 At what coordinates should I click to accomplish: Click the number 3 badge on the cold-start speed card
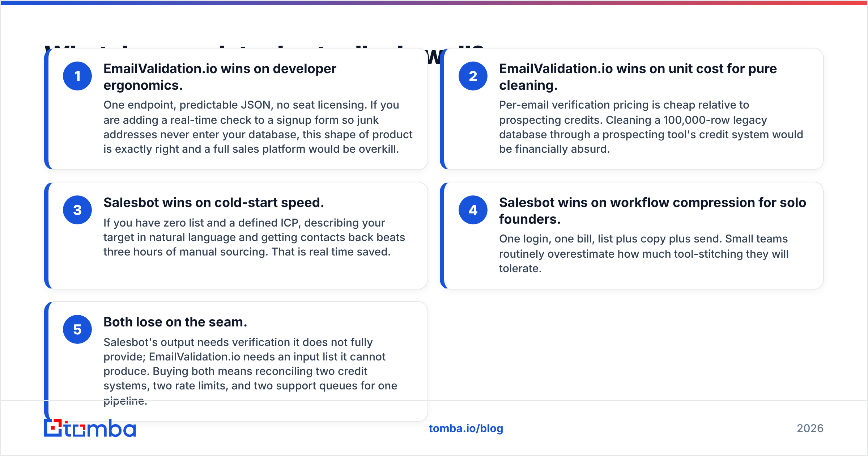pyautogui.click(x=77, y=210)
